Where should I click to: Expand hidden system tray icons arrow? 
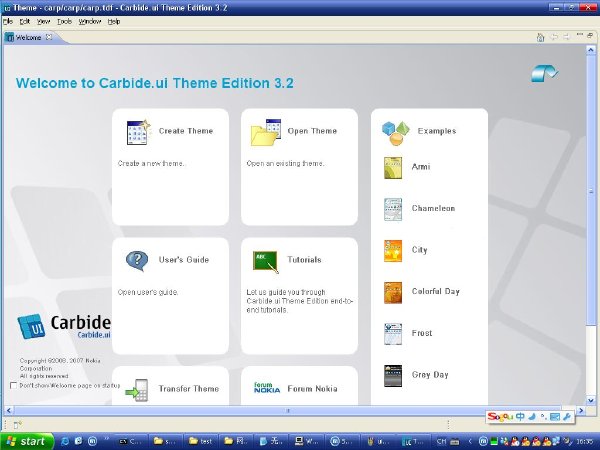470,441
